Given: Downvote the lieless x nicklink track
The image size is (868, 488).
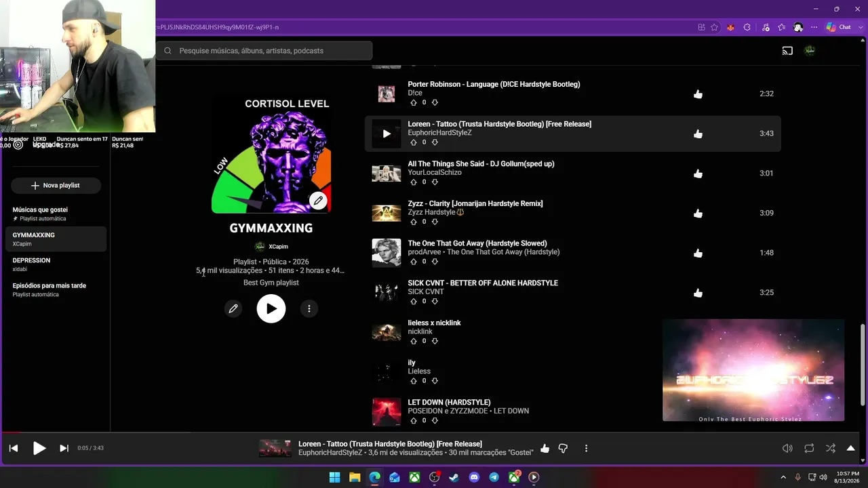Looking at the screenshot, I should (435, 341).
